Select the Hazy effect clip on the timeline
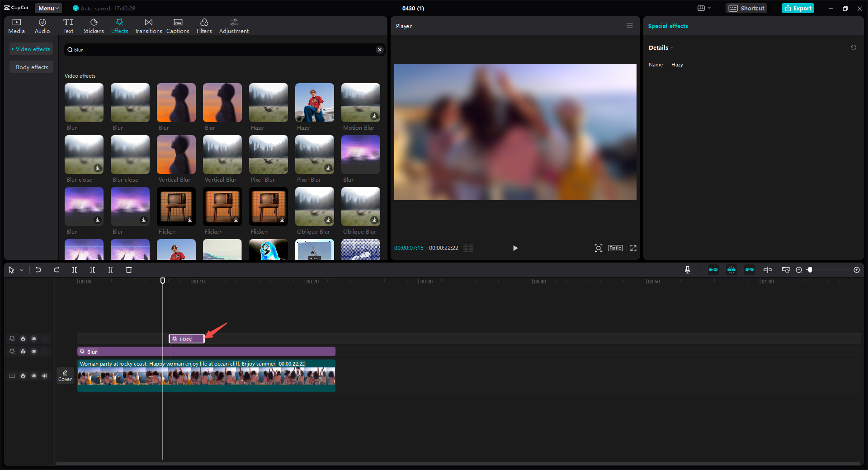This screenshot has width=868, height=470. point(186,339)
